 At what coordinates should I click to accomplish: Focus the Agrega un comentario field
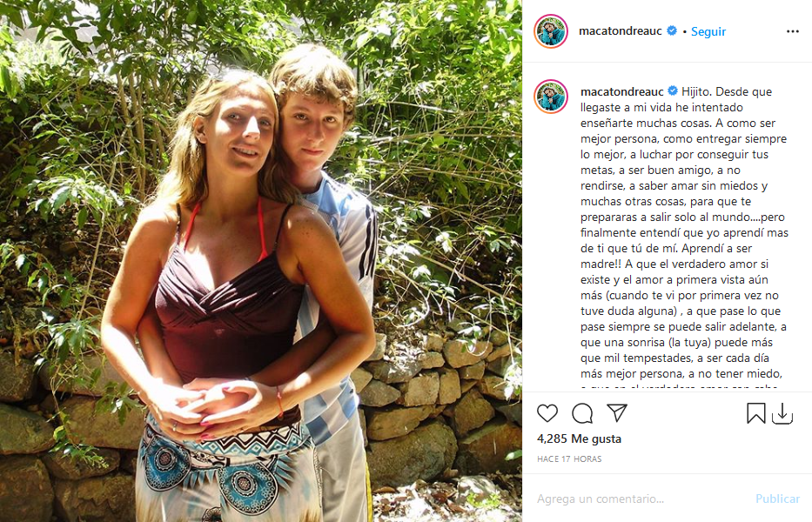pyautogui.click(x=642, y=499)
